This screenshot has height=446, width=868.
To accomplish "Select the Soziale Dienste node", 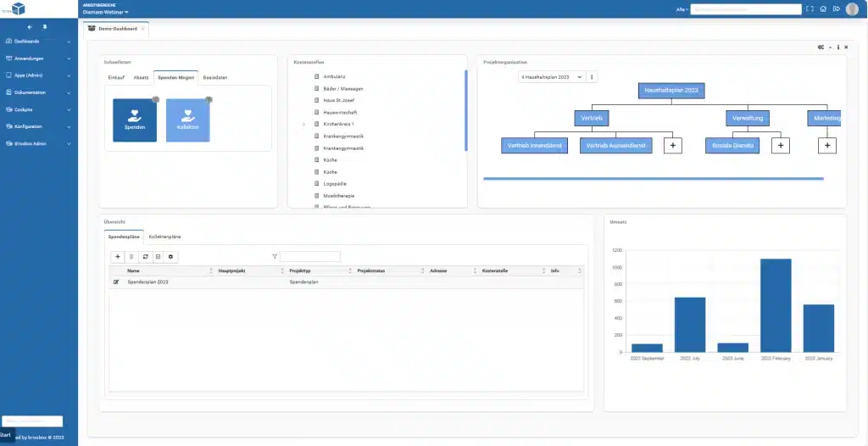I will click(x=732, y=145).
